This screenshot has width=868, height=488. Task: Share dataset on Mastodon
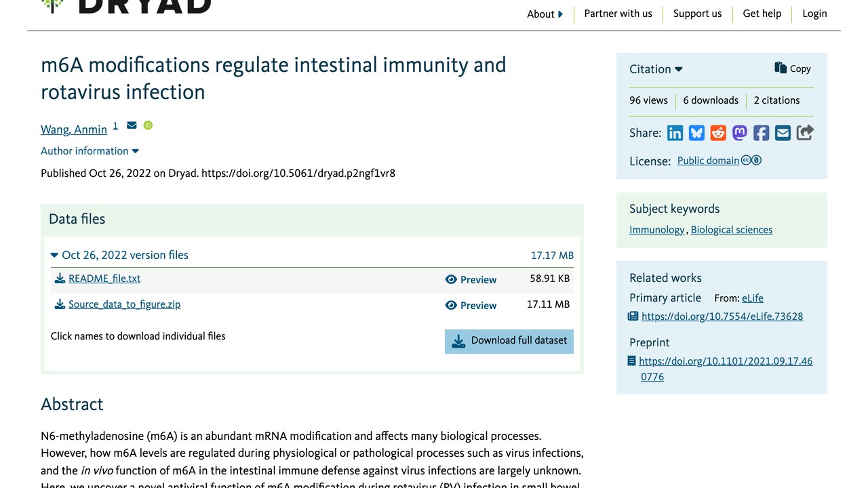(x=740, y=133)
